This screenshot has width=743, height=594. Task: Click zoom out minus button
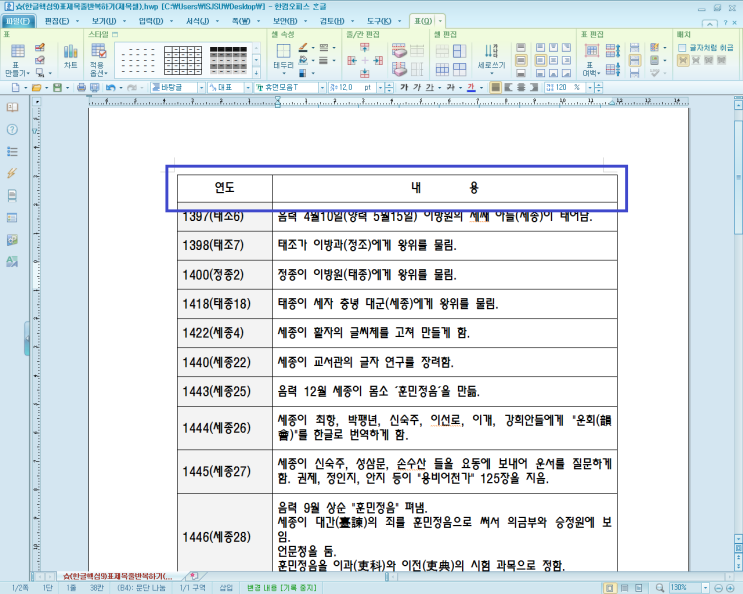(718, 588)
